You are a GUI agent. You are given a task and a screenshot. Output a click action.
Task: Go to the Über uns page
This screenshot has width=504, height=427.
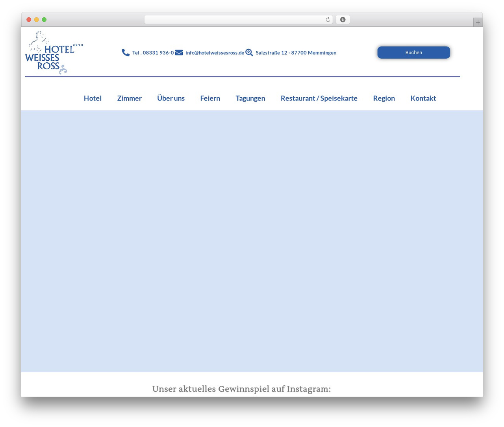pos(171,98)
